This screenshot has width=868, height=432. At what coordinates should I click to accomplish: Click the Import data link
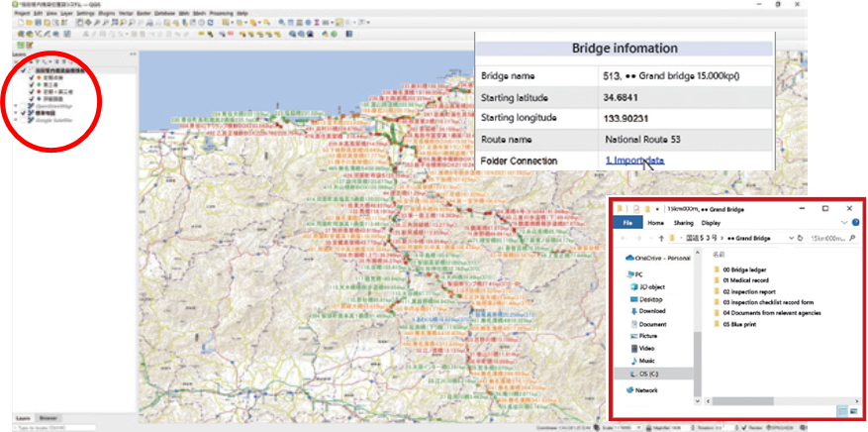click(x=634, y=161)
